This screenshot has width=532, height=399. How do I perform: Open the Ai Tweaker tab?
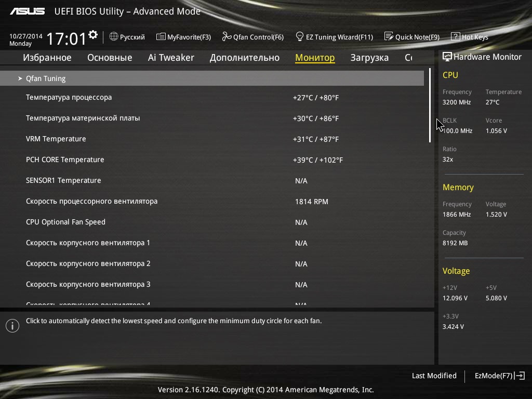click(x=171, y=58)
